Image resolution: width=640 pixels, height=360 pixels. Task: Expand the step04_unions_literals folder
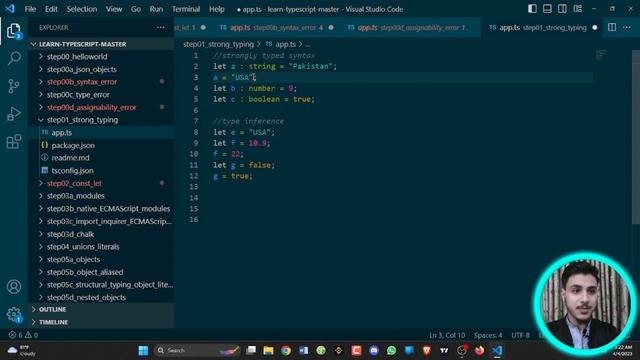pos(101,247)
